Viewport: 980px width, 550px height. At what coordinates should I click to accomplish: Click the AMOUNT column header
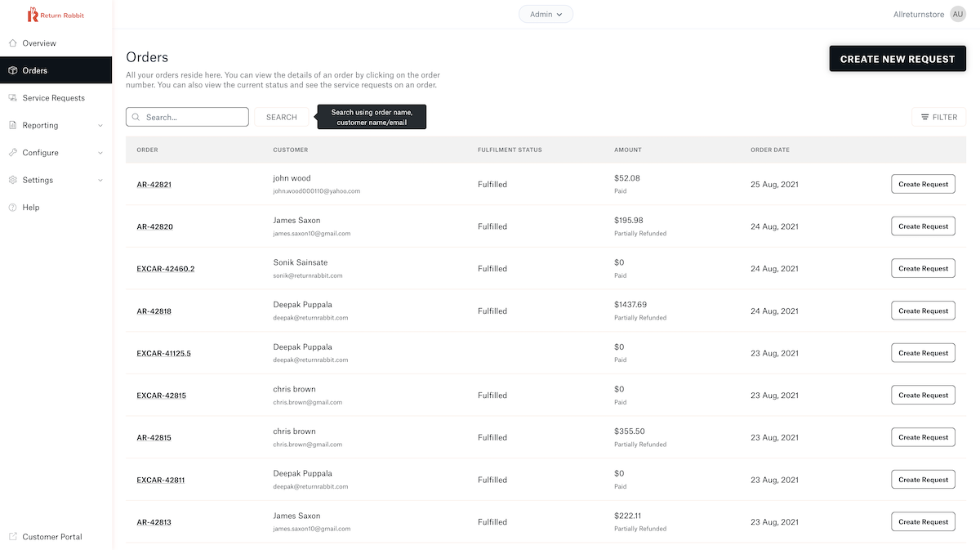[628, 150]
